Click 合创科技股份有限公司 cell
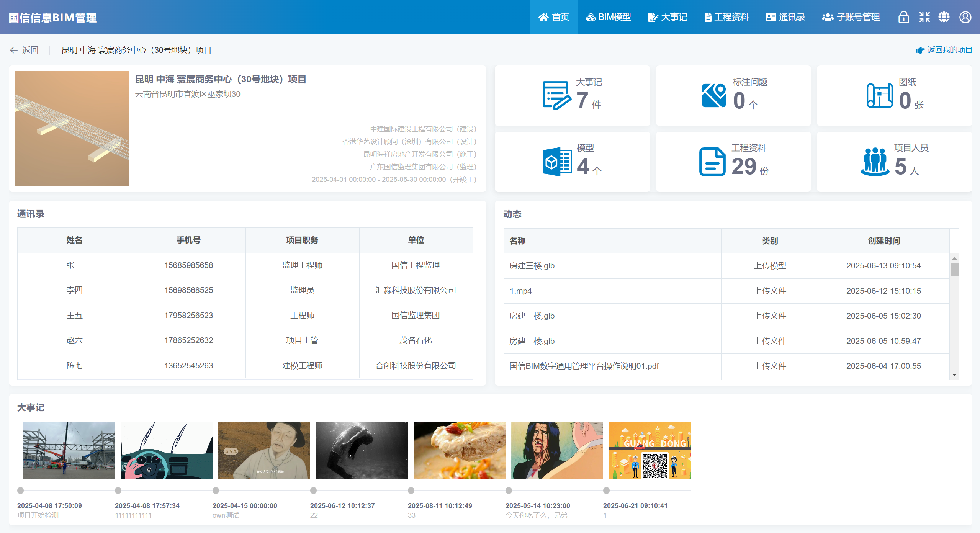The height and width of the screenshot is (533, 980). [416, 366]
